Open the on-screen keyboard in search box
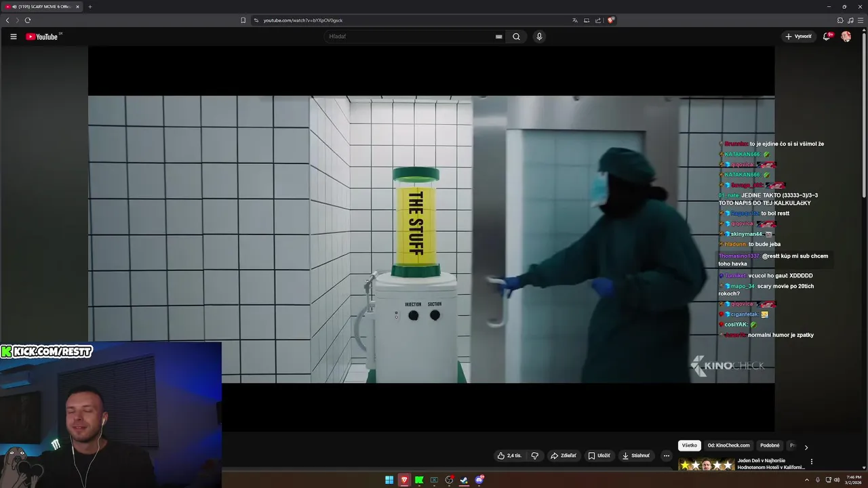The height and width of the screenshot is (488, 868). tap(499, 37)
